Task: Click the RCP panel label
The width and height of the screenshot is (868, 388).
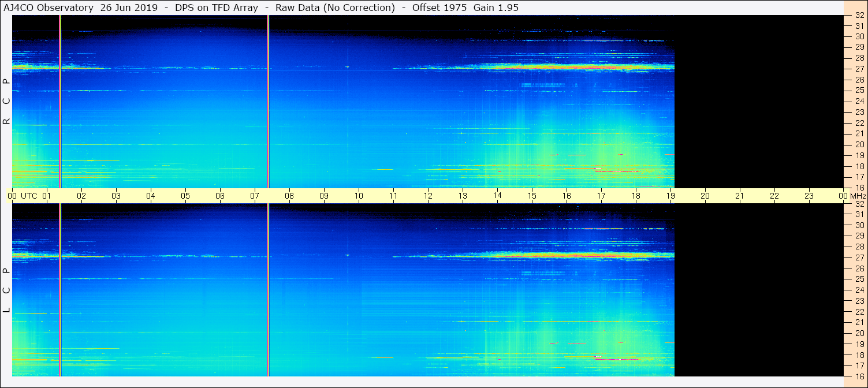Action: (7, 101)
